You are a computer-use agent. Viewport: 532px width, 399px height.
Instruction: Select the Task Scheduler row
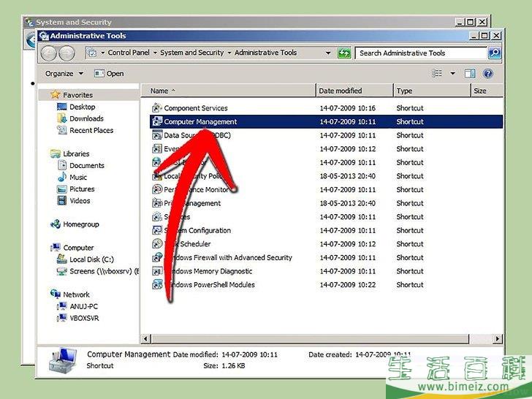326,244
